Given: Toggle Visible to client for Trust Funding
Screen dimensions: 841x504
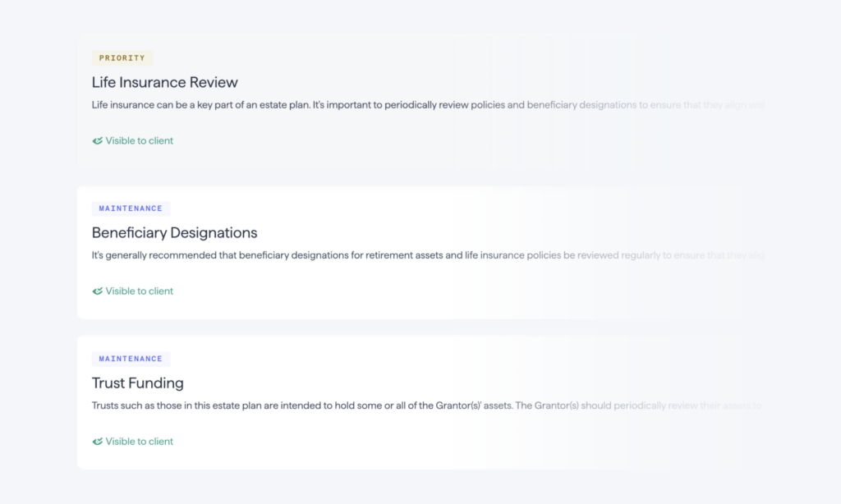Looking at the screenshot, I should coord(132,442).
